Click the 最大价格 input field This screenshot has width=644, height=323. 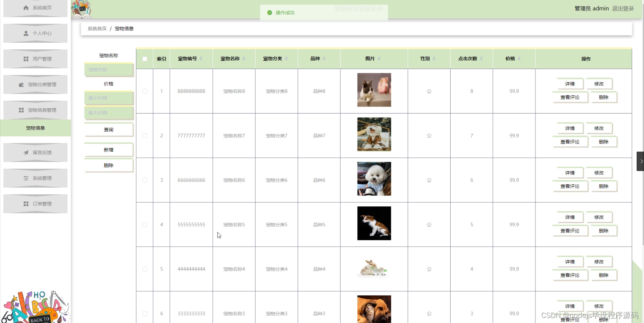109,113
